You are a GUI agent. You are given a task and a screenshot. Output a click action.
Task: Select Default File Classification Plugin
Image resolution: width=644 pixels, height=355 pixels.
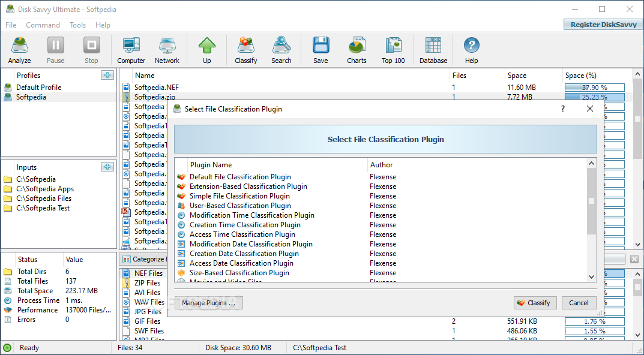click(381, 177)
